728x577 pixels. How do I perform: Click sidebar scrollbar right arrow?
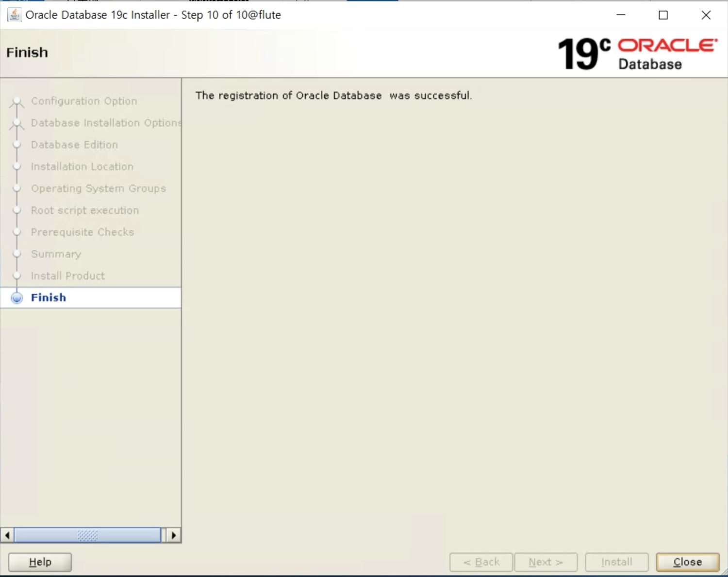coord(174,535)
